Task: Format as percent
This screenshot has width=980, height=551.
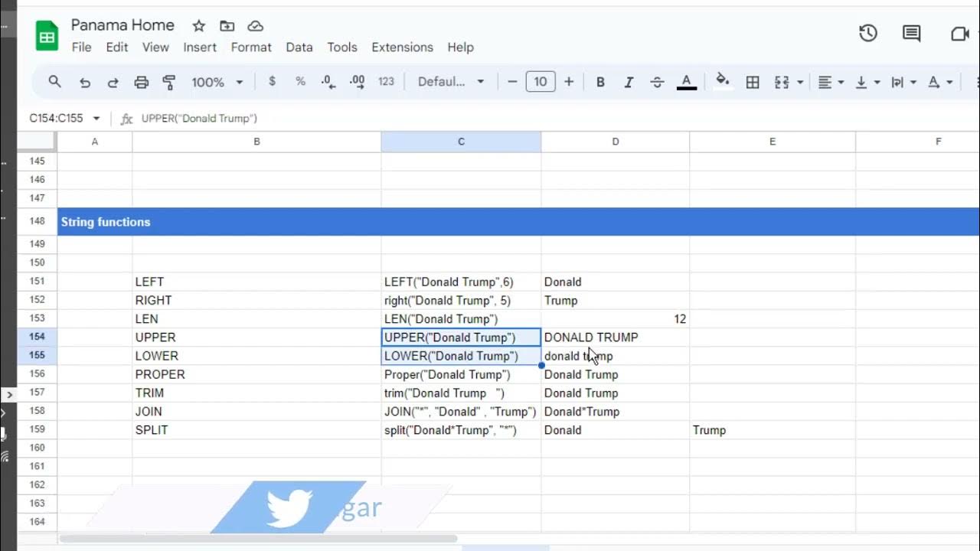Action: [300, 82]
